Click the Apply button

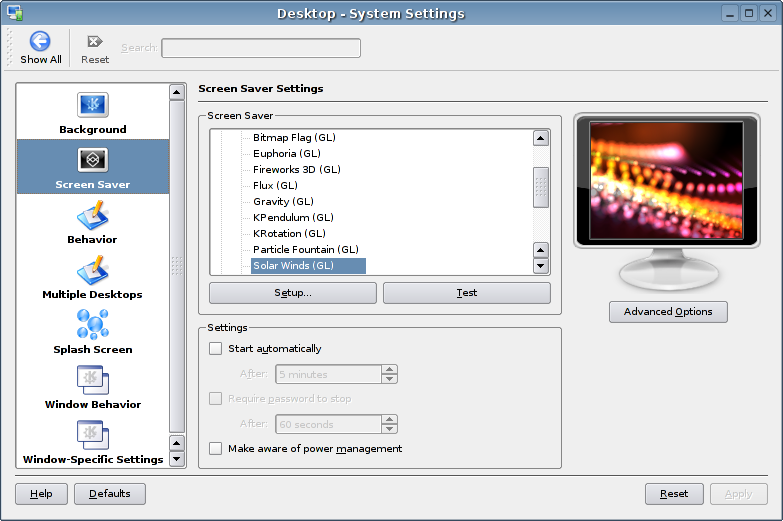click(739, 494)
